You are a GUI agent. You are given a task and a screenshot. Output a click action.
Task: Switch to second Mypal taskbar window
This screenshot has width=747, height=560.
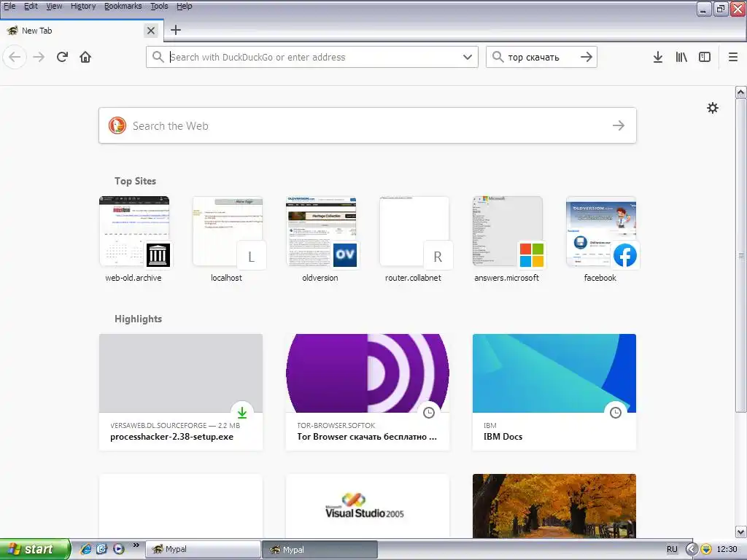click(320, 549)
